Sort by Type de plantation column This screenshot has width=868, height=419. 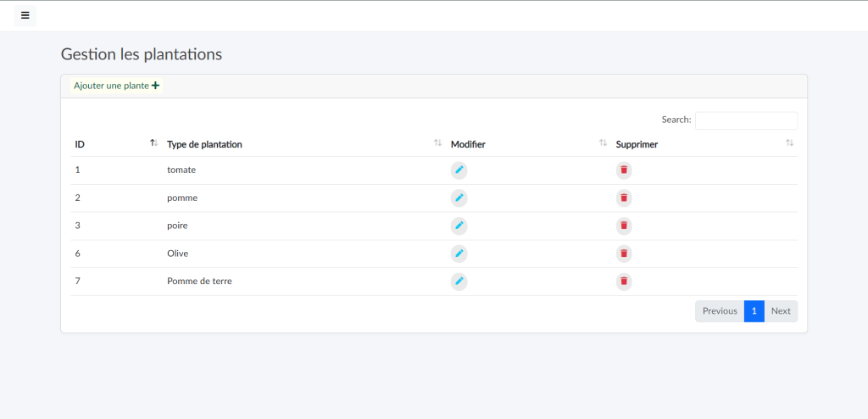click(x=204, y=144)
